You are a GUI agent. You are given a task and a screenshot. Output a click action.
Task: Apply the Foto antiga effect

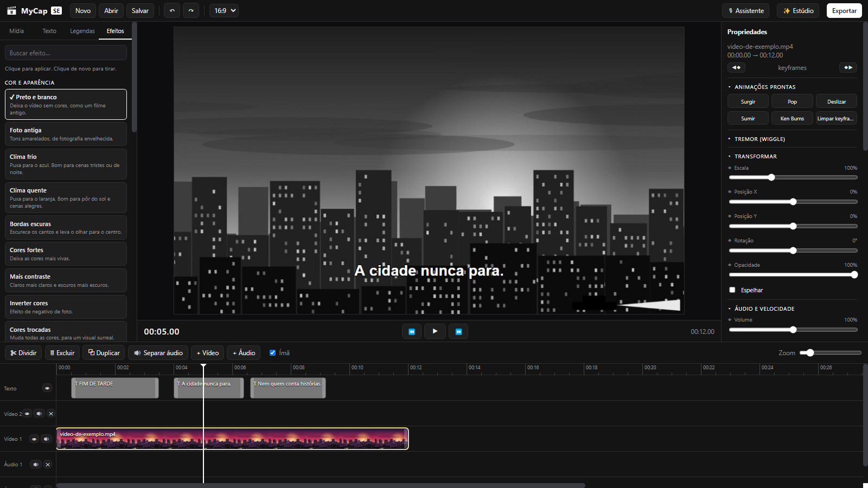click(66, 134)
